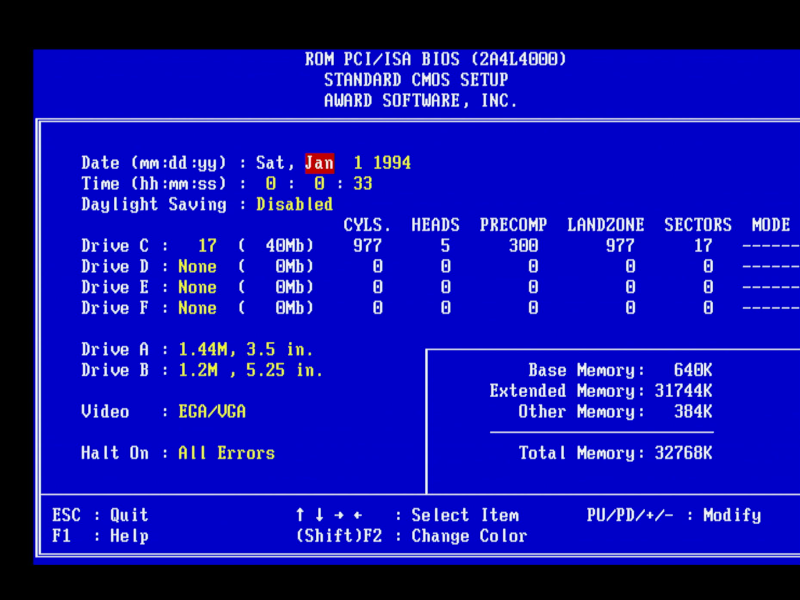Click the year value 1994
The height and width of the screenshot is (600, 800).
point(392,163)
